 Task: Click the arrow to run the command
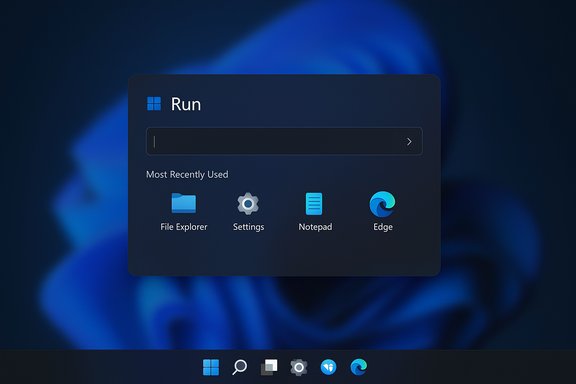point(409,141)
